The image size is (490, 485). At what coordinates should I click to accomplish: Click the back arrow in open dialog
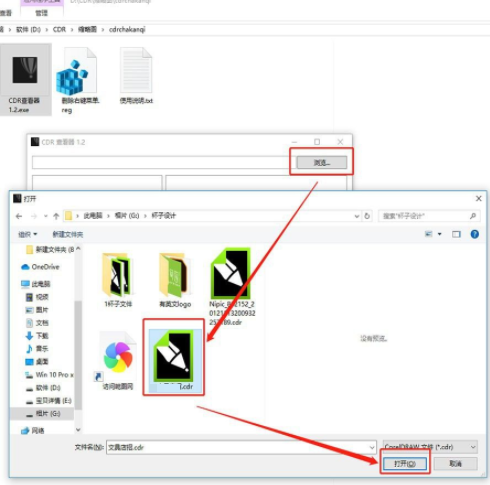(19, 216)
